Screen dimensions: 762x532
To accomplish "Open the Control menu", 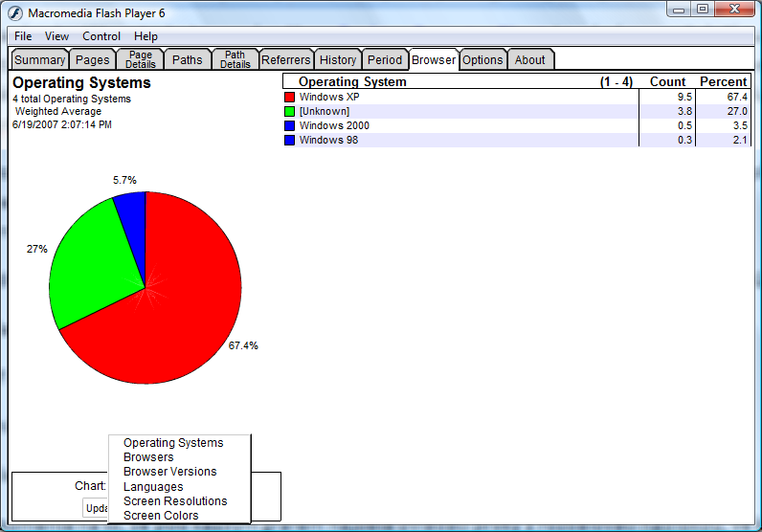I will [x=101, y=36].
